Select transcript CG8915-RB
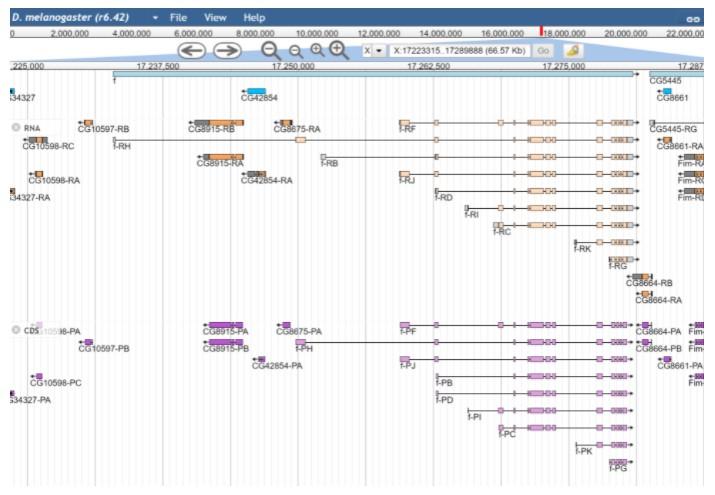Viewport: 715px width, 495px height. pos(219,123)
